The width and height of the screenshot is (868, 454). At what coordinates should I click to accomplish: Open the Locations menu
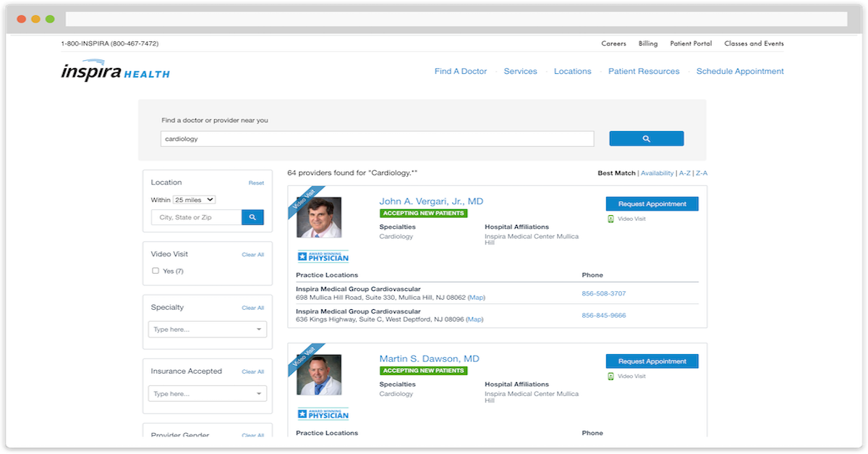tap(573, 72)
